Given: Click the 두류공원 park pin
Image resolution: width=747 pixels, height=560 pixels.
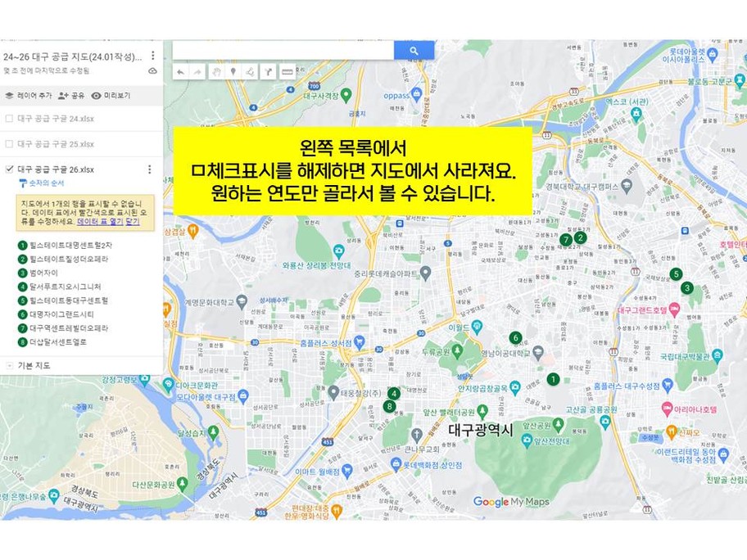Looking at the screenshot, I should (457, 351).
